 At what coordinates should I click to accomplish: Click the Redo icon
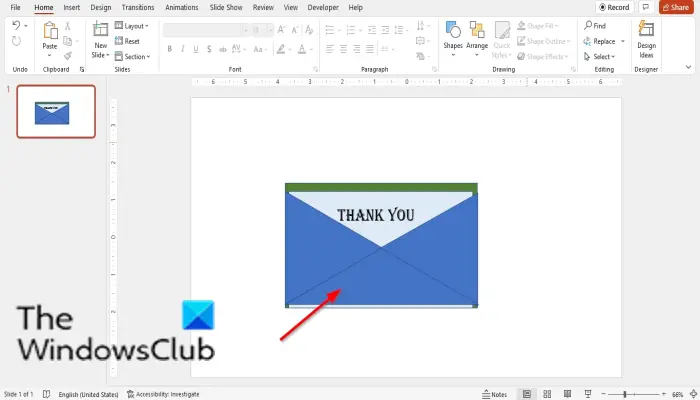[16, 41]
